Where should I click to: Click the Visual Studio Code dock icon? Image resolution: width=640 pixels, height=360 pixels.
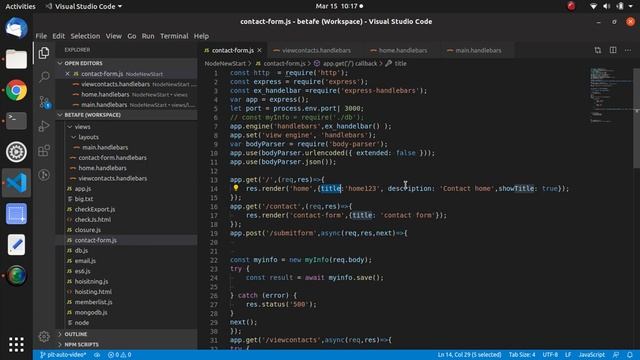(16, 183)
